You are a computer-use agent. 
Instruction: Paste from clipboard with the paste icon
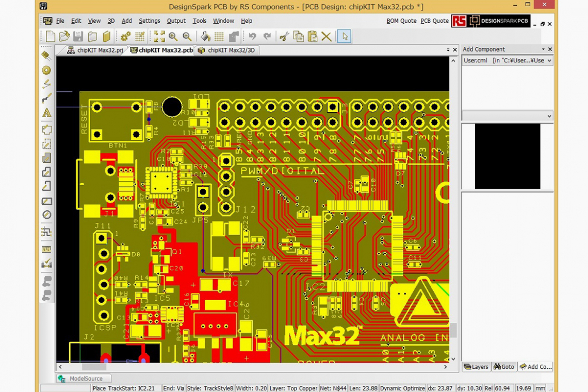313,37
